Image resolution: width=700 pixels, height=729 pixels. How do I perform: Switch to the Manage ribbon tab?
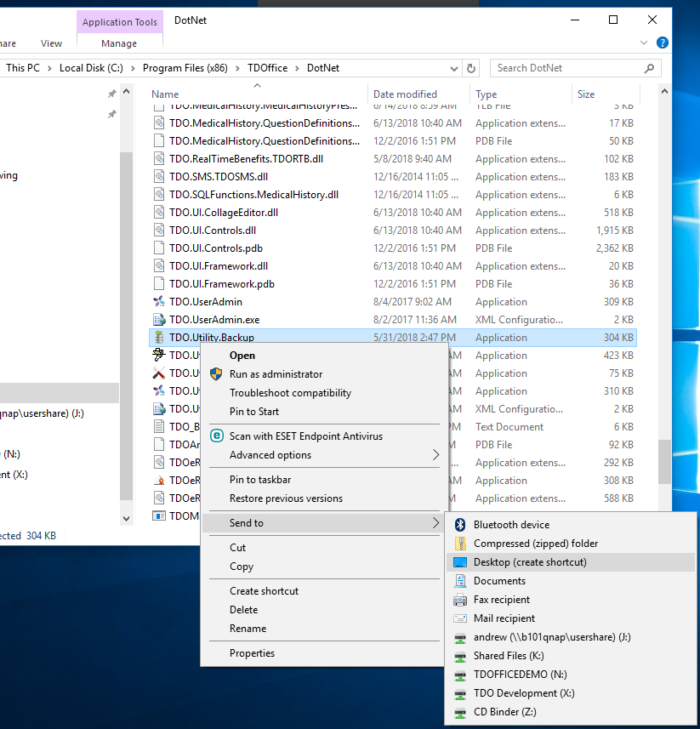[119, 43]
